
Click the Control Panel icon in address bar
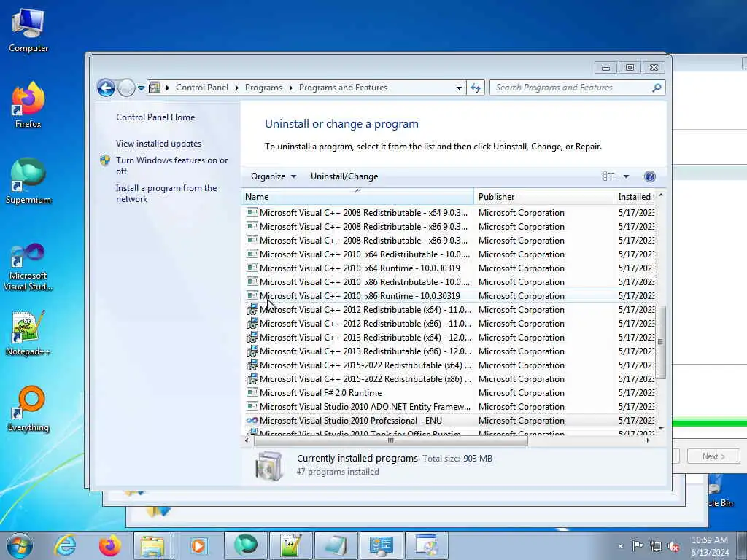point(155,87)
